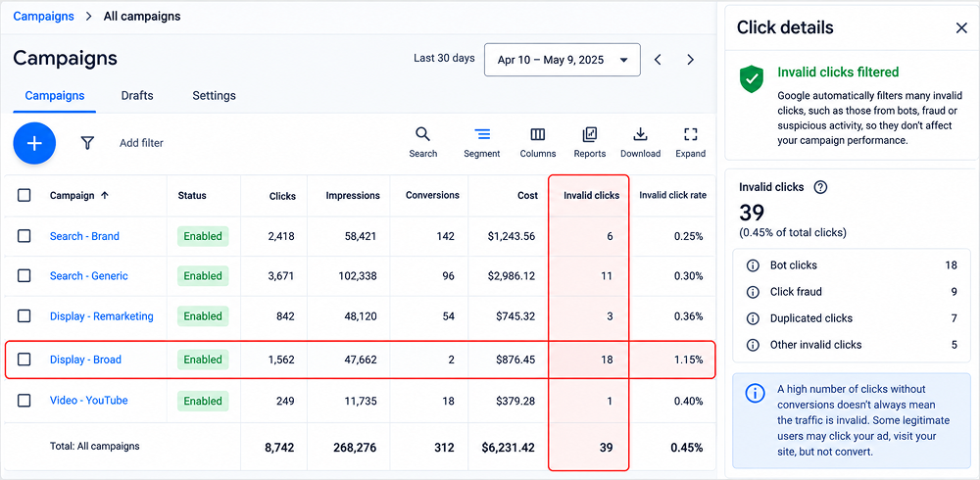Click the Enabled status for Display - Remarketing
Viewport: 980px width, 480px height.
203,316
